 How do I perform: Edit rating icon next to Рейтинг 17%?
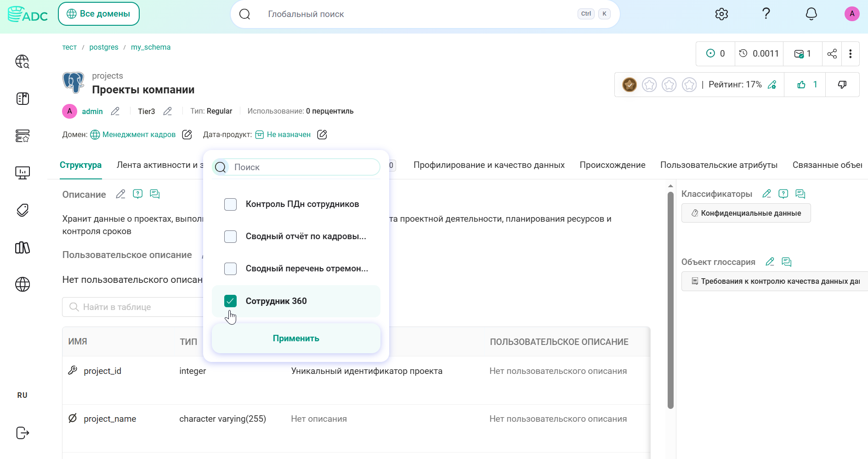click(x=772, y=85)
